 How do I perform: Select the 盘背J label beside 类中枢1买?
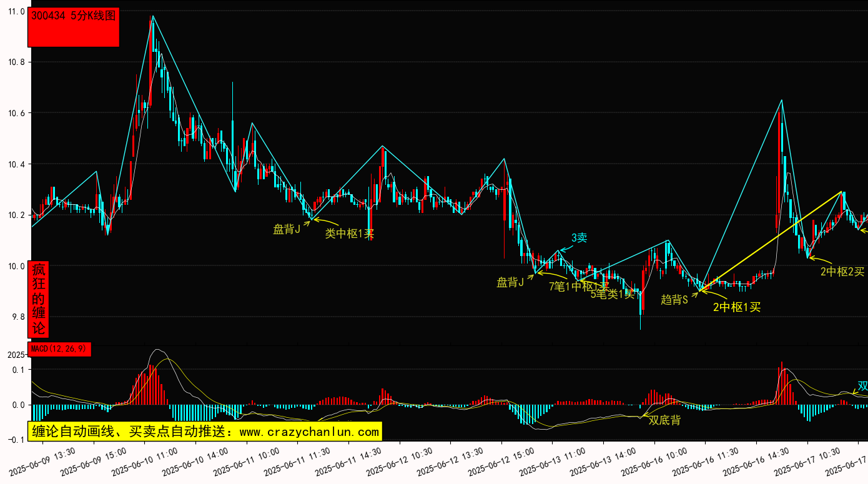coord(287,229)
